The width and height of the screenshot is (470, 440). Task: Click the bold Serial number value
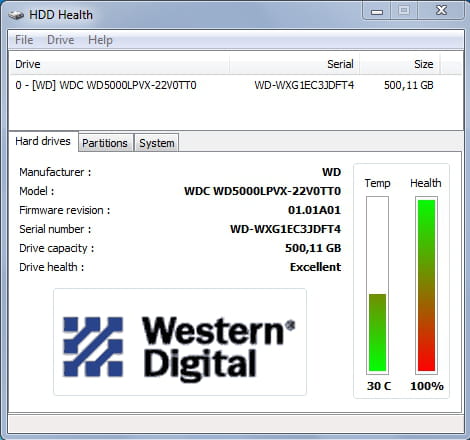click(x=286, y=229)
